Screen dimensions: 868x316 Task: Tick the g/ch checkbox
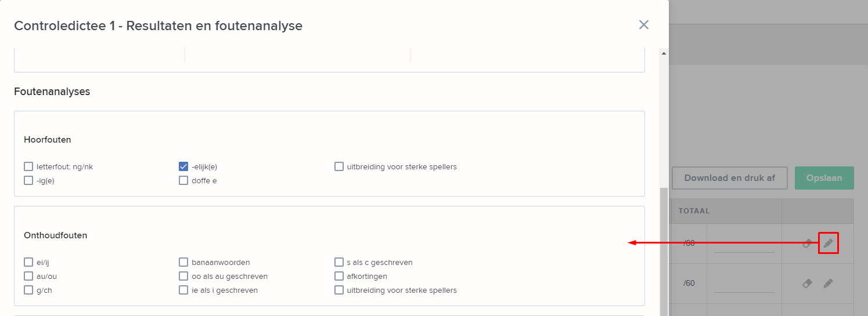(x=28, y=290)
